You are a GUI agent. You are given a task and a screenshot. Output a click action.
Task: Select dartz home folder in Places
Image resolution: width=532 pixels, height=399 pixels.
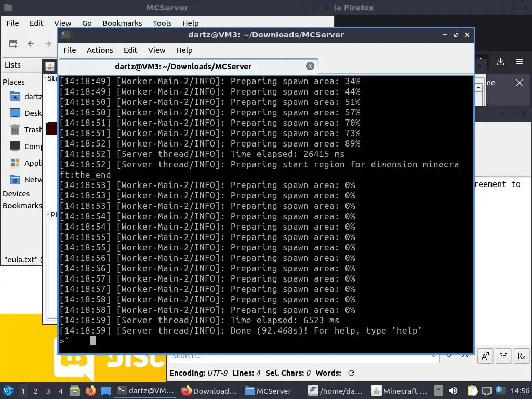[x=26, y=97]
